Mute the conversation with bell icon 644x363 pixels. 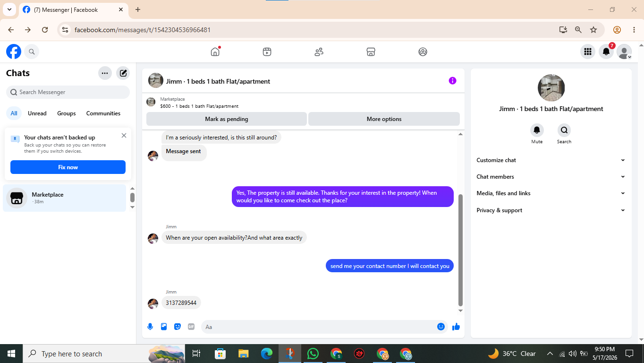point(537,130)
